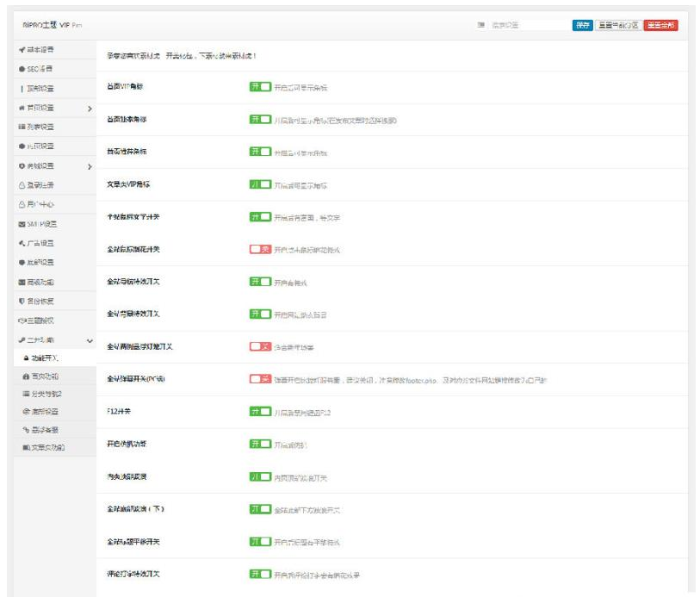Screen dimensions: 700x597
Task: Click the 悬浮客服 icon in sidebar submenu
Action: point(27,429)
